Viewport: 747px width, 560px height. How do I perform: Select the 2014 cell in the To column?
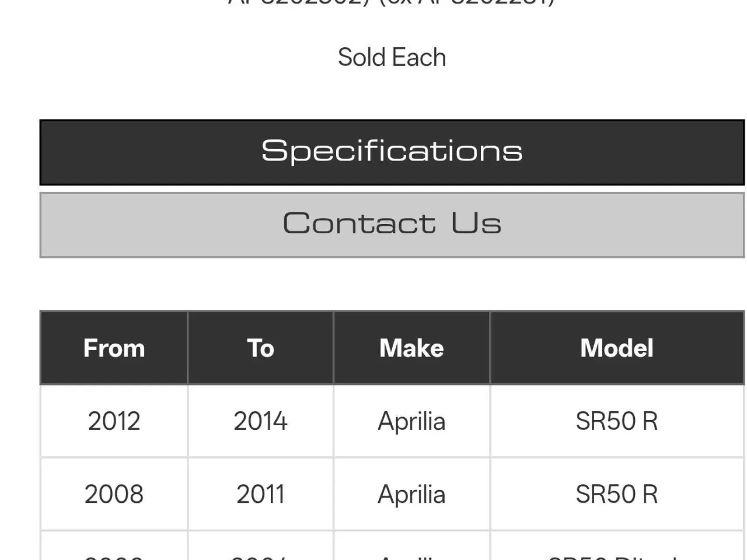coord(260,421)
